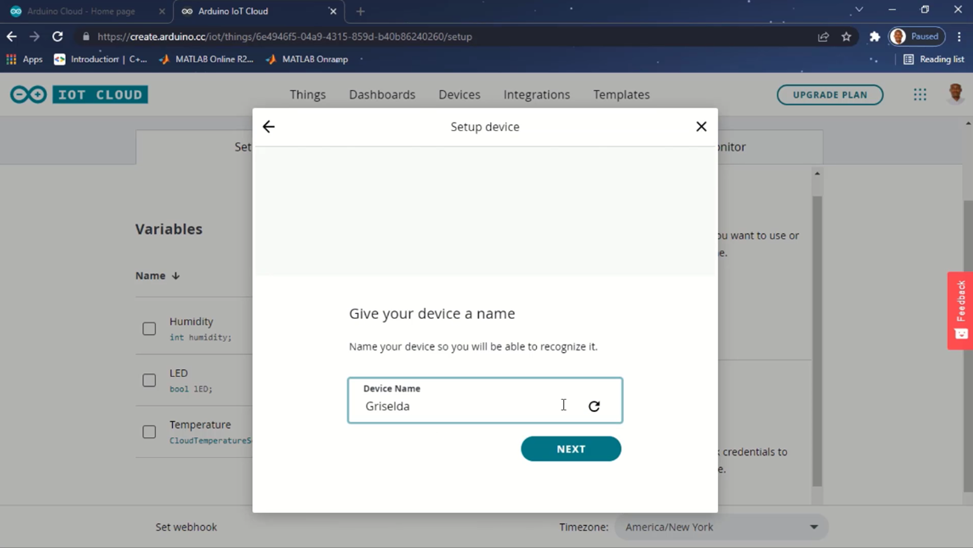
Task: Select the LED variable name
Action: pos(179,373)
